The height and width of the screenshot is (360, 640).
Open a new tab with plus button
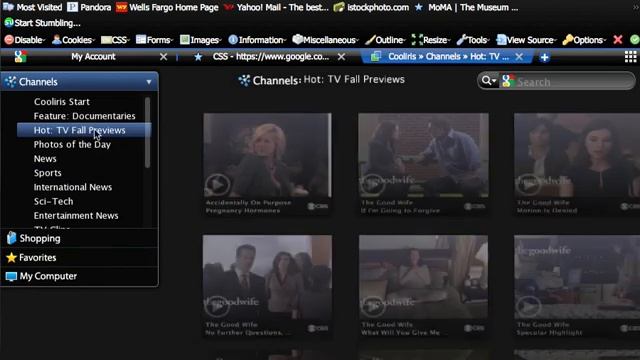[x=544, y=57]
